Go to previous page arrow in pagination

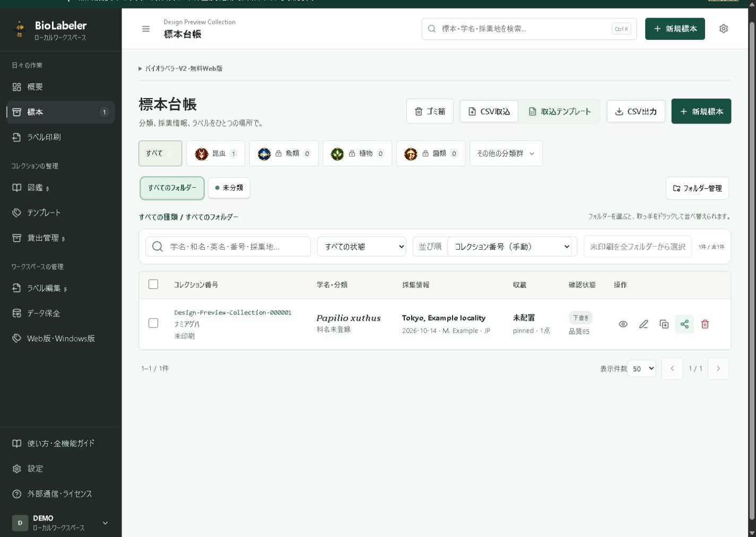coord(672,368)
